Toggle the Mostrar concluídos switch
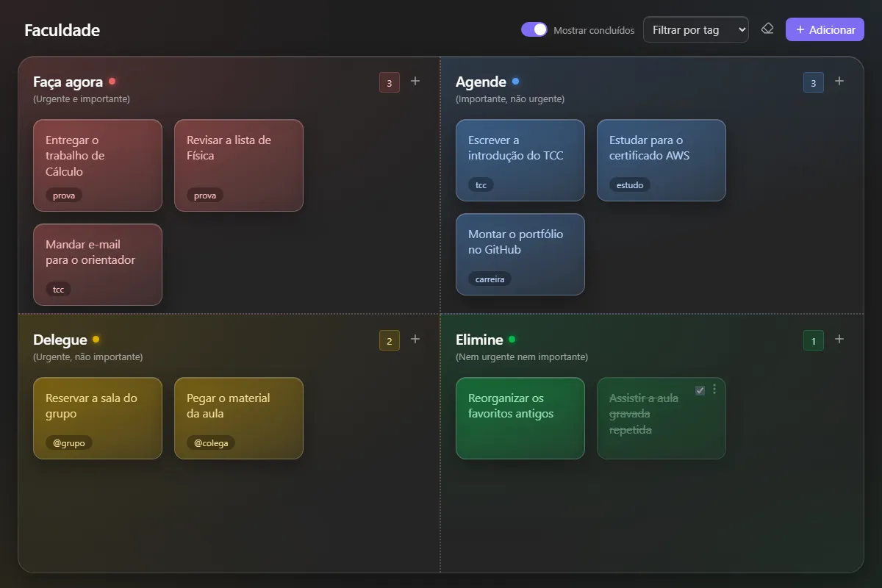882x588 pixels. [x=534, y=29]
